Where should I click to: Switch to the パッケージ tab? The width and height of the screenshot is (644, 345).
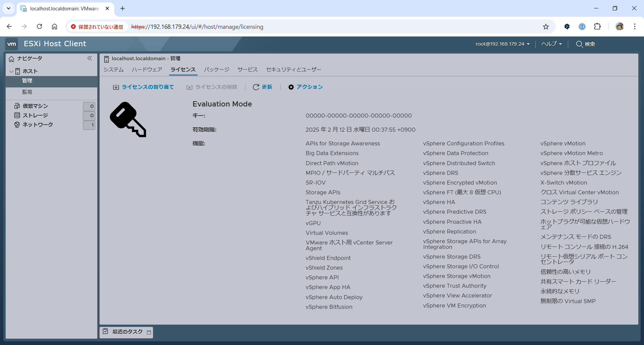[217, 70]
